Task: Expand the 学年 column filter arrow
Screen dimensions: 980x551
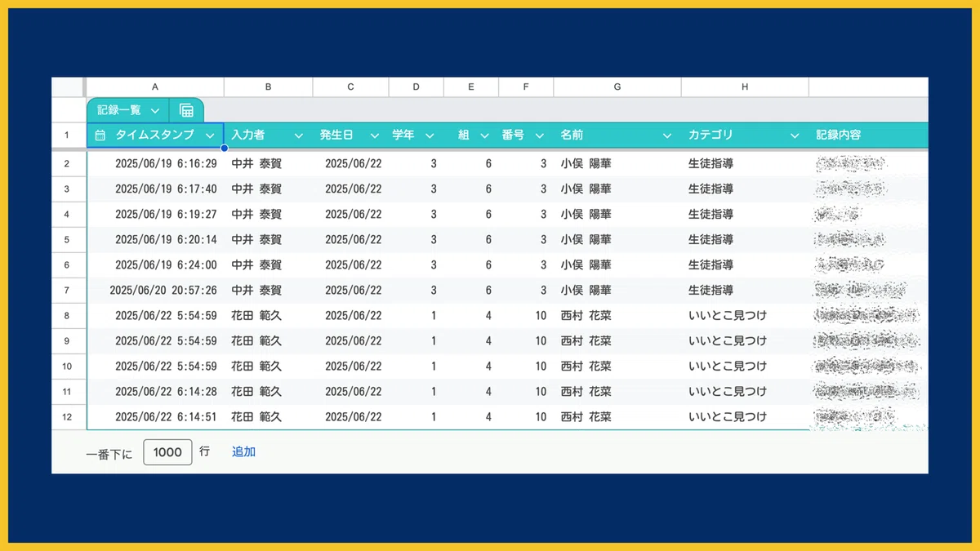Action: 430,136
